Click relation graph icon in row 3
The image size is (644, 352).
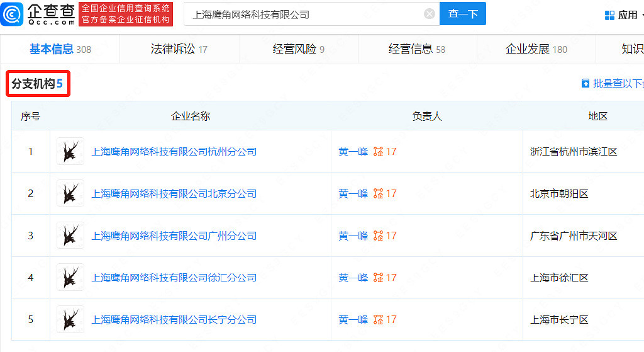[x=378, y=236]
